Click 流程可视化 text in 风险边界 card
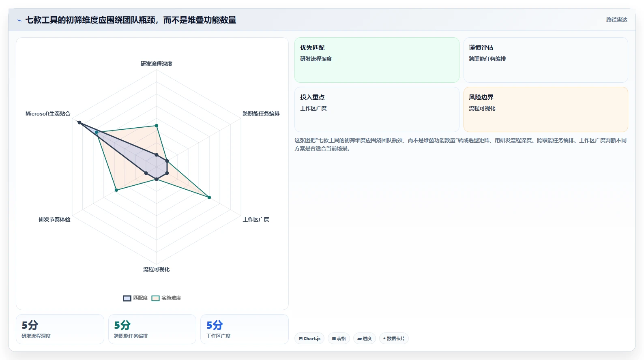This screenshot has height=360, width=644. (x=482, y=108)
